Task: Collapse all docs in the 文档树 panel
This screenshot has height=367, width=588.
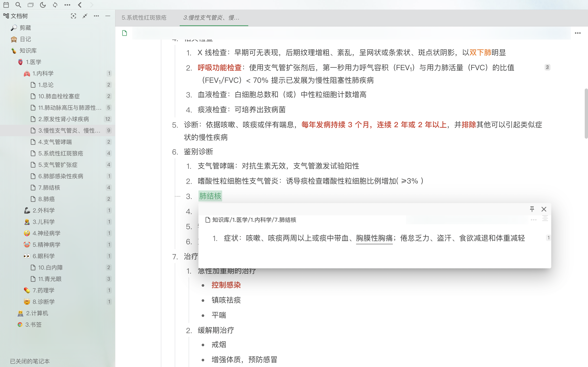Action: (x=85, y=16)
